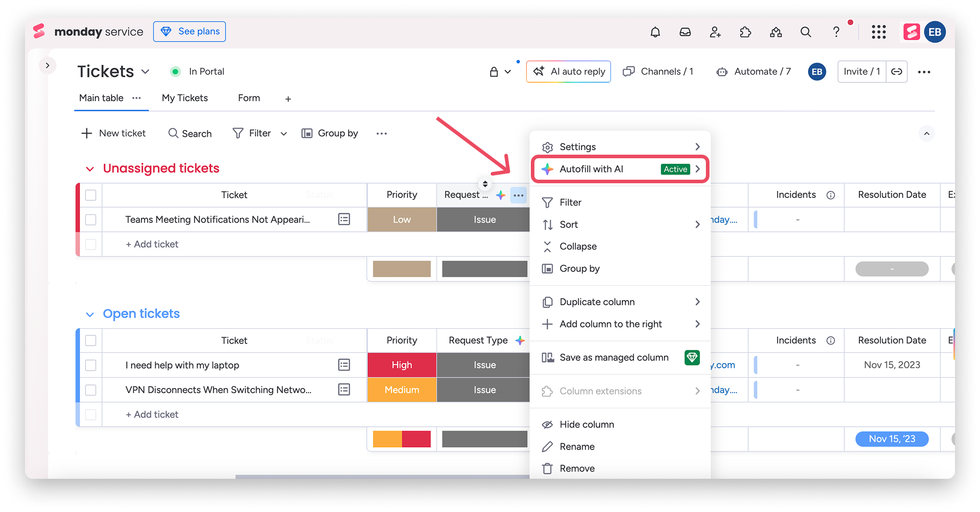Image resolution: width=980 pixels, height=512 pixels.
Task: Select Autofill with AI menu entry
Action: point(620,169)
